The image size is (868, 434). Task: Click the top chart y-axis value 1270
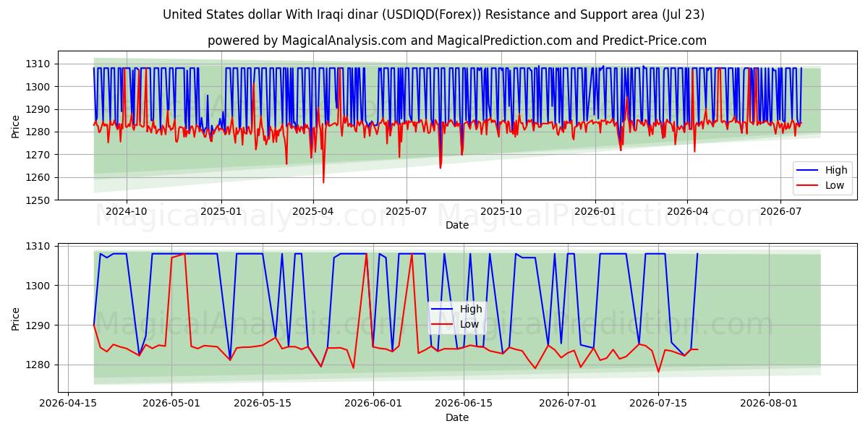[38, 155]
